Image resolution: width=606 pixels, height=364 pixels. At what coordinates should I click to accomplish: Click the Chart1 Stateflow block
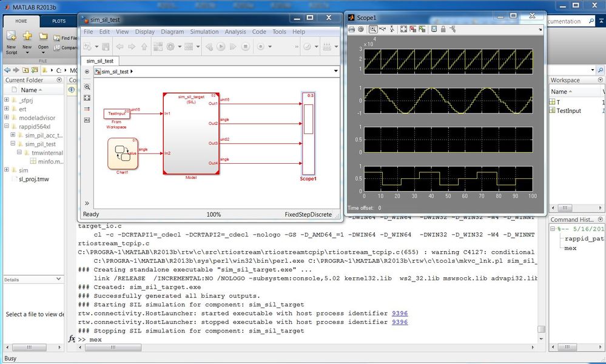[123, 154]
